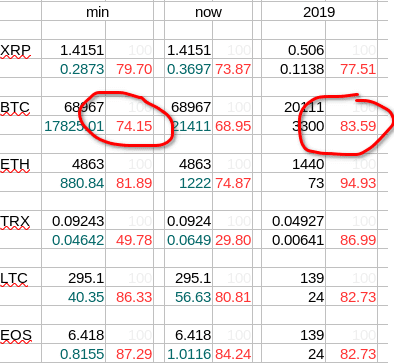Select the 0.506 cell under 2019

click(x=293, y=50)
